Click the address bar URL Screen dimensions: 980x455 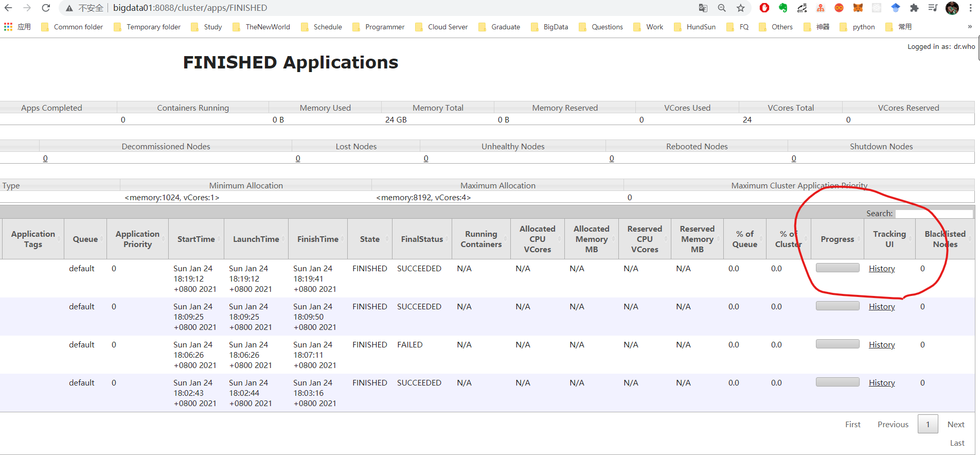(190, 8)
